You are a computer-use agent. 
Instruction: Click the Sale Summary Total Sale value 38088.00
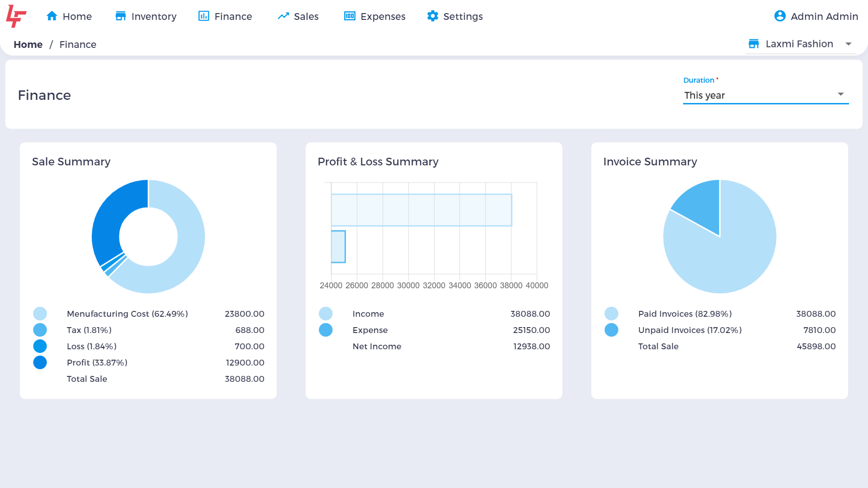pos(245,379)
